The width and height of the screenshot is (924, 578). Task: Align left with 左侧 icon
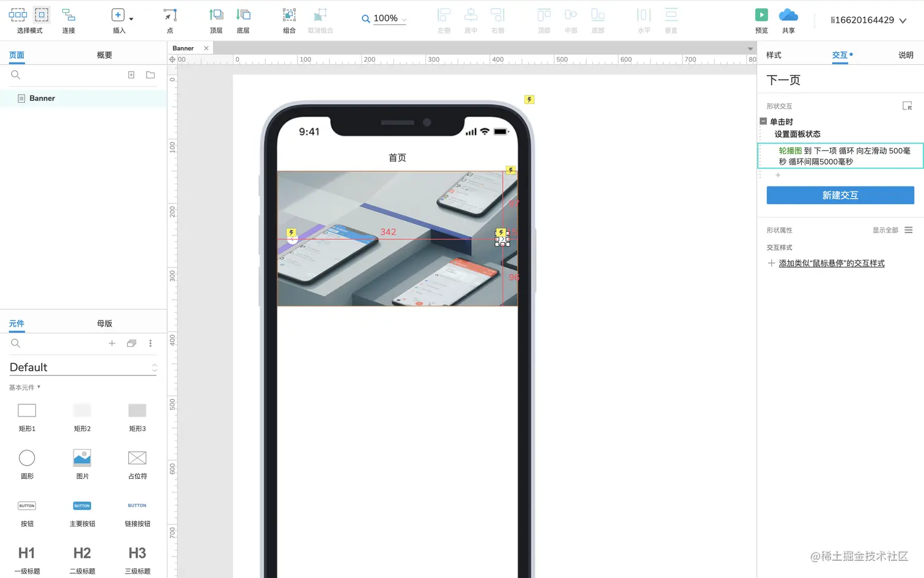(x=444, y=15)
